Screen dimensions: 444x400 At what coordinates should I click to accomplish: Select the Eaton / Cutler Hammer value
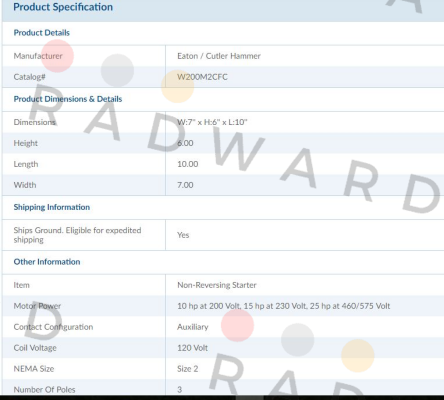tap(219, 56)
